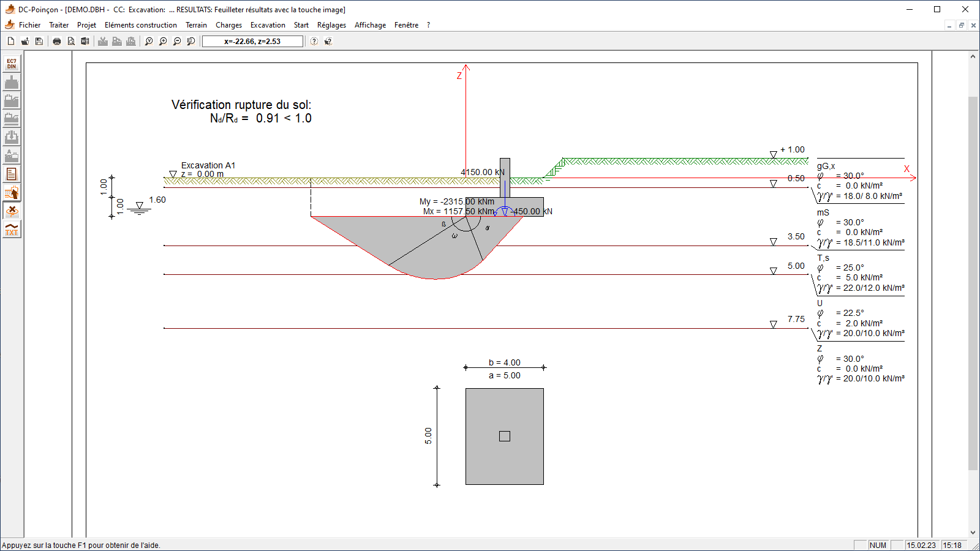Viewport: 980px width, 551px height.
Task: Open the Fichier menu
Action: pos(29,25)
